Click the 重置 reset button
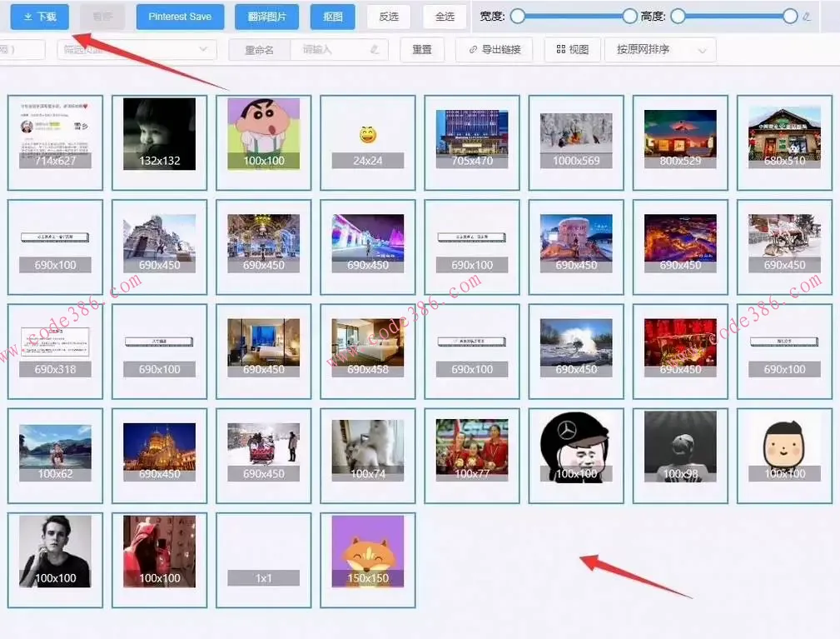This screenshot has height=639, width=840. (x=422, y=50)
